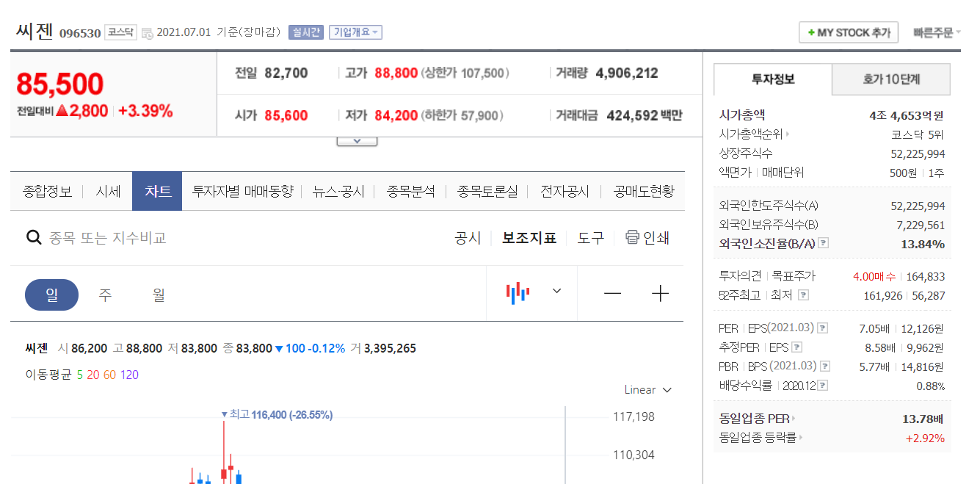Screen dimensions: 980x484
Task: Toggle the 60-day moving average
Action: (109, 375)
